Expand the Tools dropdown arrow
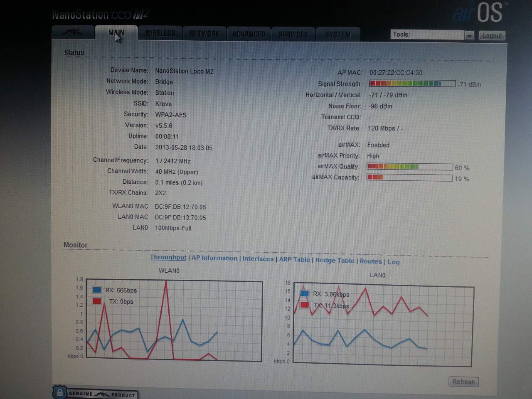 point(469,36)
